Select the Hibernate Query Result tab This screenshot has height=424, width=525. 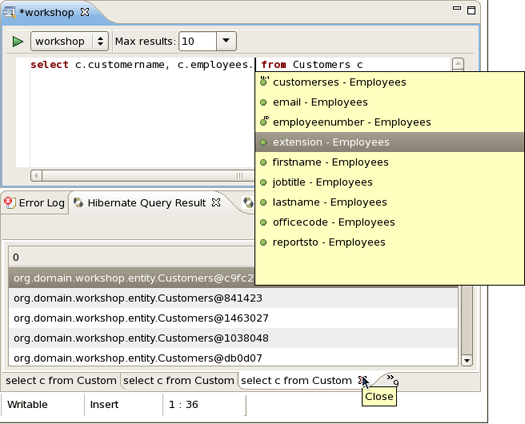(146, 203)
